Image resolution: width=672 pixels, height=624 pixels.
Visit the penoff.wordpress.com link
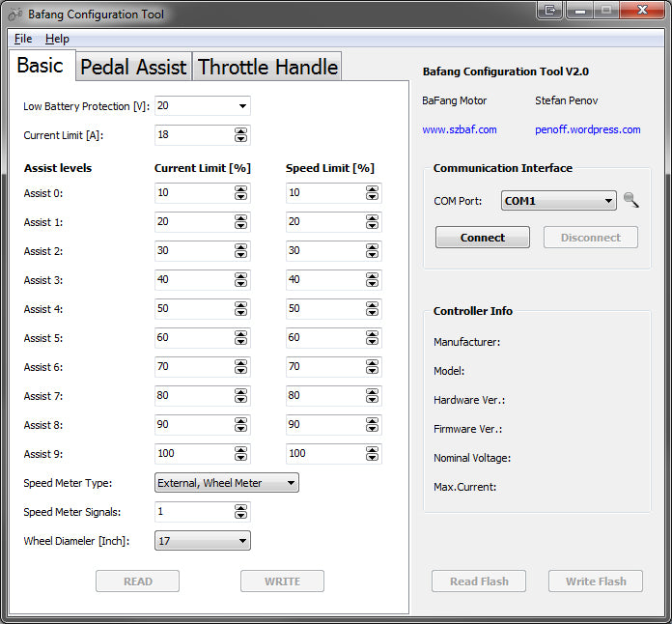[x=587, y=129]
